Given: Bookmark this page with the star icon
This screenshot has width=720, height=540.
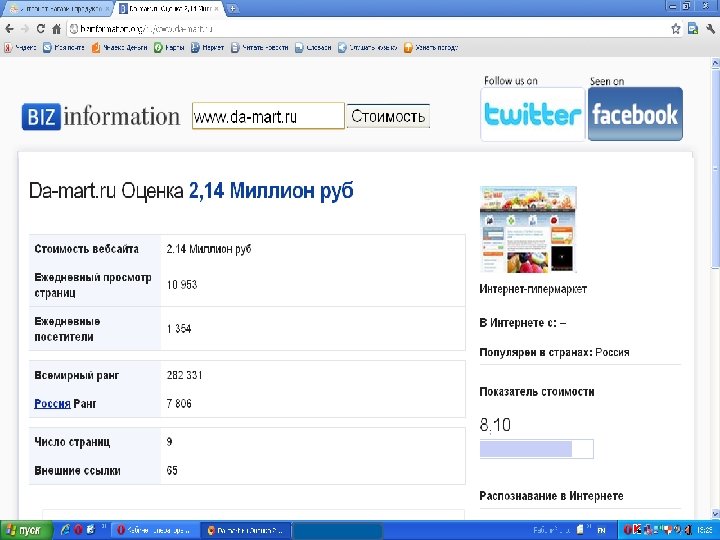Looking at the screenshot, I should click(x=675, y=29).
